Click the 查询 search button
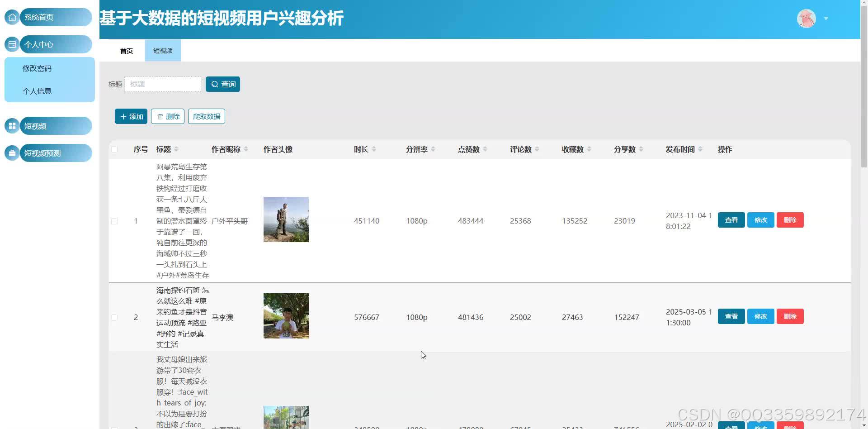 pyautogui.click(x=223, y=84)
